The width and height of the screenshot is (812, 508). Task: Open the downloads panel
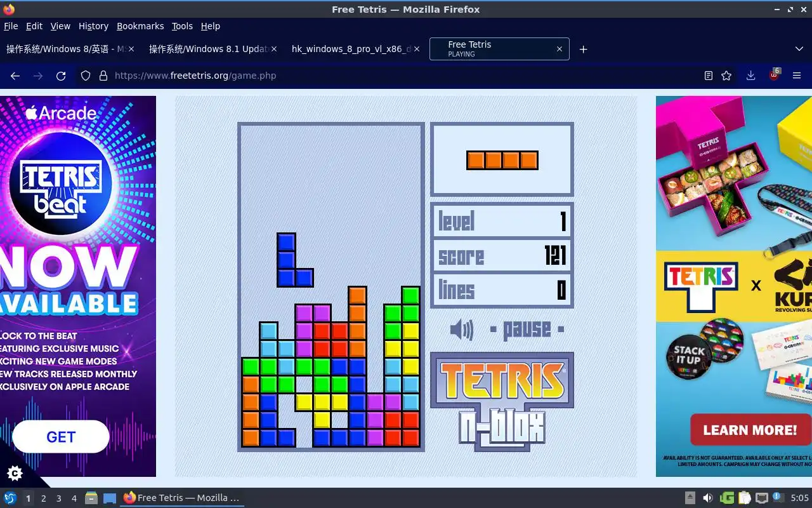coord(750,76)
